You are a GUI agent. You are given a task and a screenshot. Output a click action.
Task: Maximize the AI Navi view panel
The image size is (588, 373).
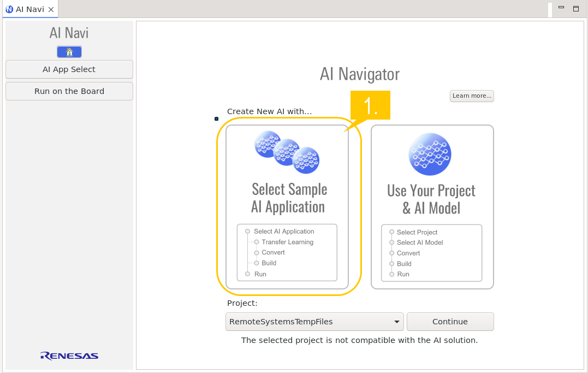(575, 9)
